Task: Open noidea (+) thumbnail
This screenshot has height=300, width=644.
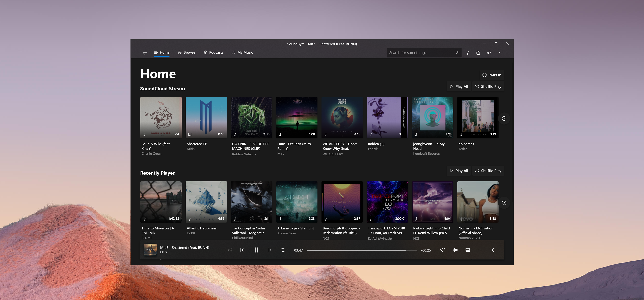Action: point(387,118)
